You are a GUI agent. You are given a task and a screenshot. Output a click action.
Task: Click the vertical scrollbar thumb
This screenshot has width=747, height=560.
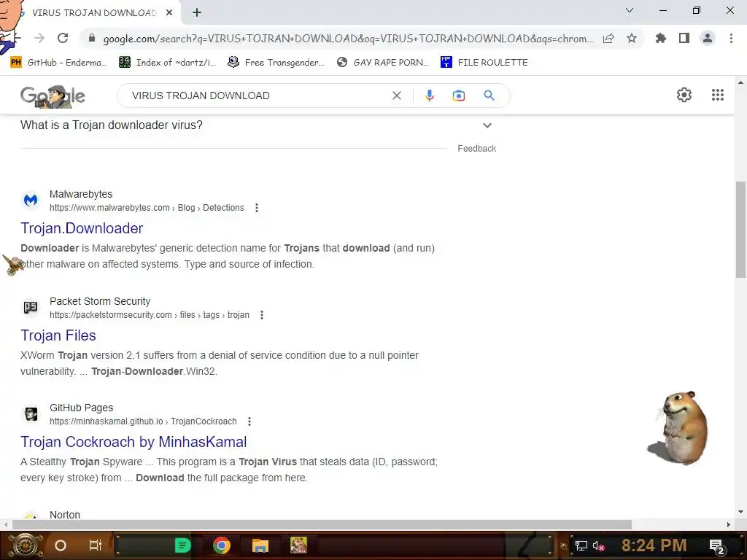(740, 230)
